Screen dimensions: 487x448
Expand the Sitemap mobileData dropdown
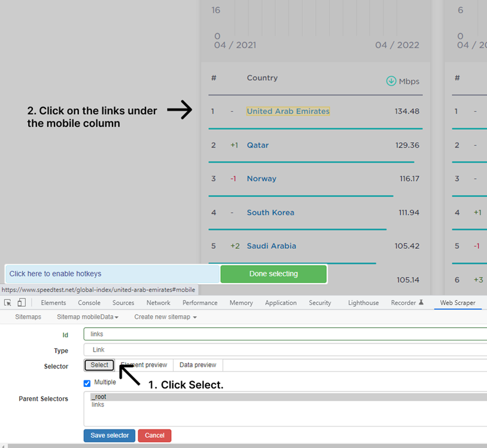click(x=87, y=317)
